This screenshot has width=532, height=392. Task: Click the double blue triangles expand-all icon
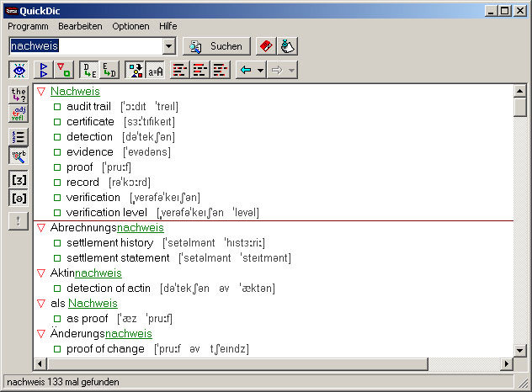point(44,70)
